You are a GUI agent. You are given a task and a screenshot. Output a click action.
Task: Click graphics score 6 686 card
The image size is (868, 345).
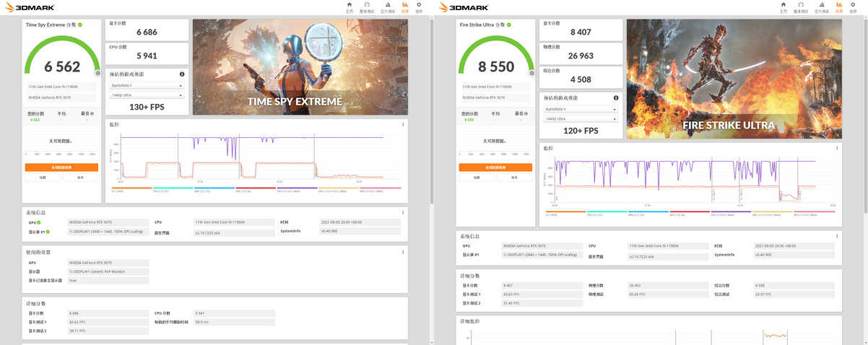[x=147, y=30]
